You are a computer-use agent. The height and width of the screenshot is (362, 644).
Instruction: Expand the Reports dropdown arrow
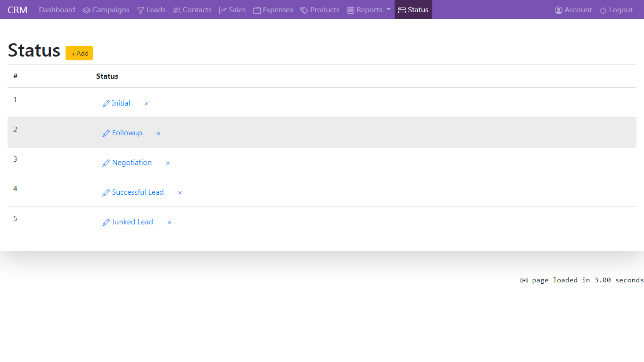click(388, 9)
